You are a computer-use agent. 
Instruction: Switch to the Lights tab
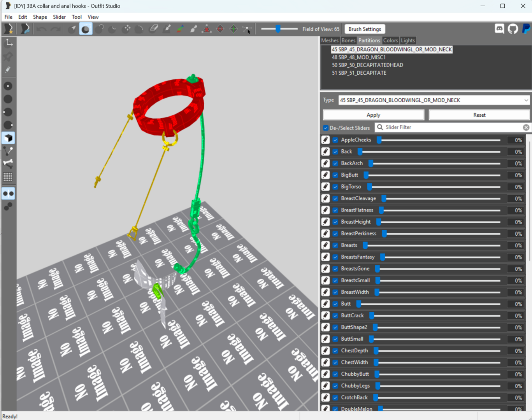408,40
